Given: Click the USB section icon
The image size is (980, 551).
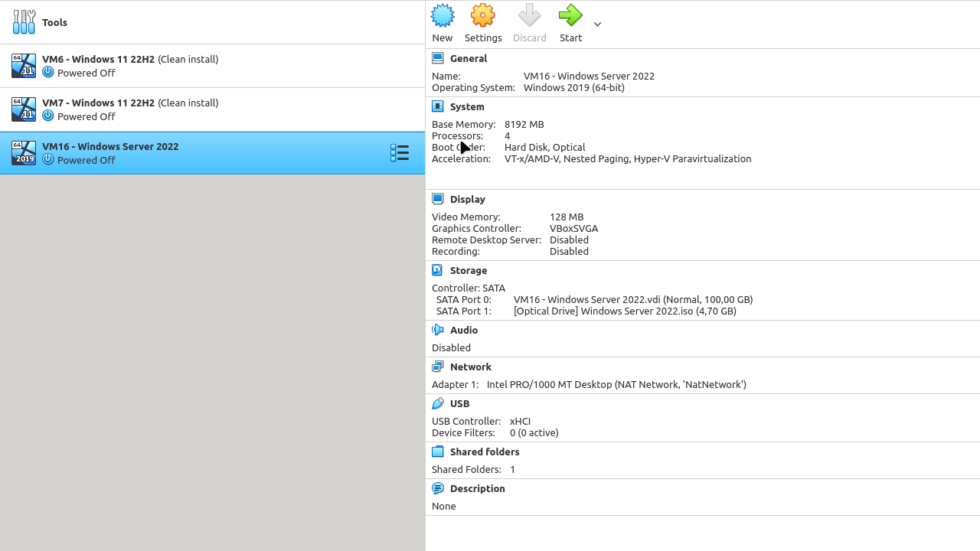Looking at the screenshot, I should point(438,403).
